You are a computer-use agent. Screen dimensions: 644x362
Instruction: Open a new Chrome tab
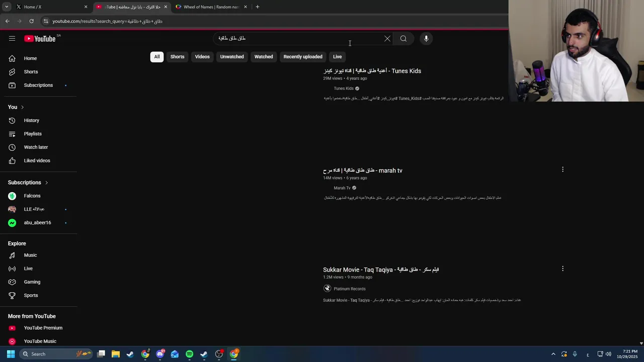pos(257,7)
